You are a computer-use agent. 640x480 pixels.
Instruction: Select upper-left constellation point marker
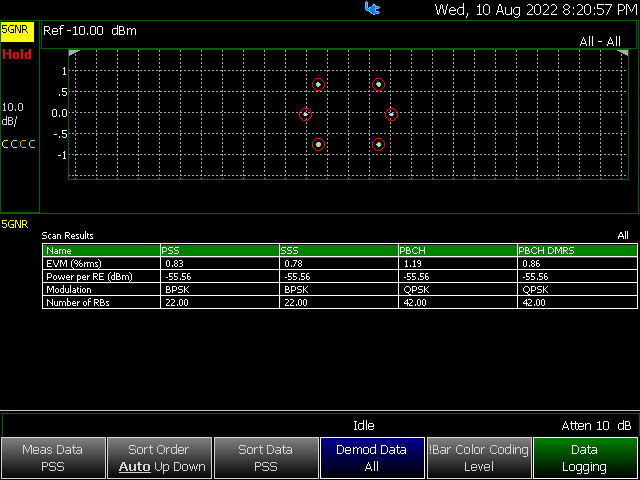318,84
